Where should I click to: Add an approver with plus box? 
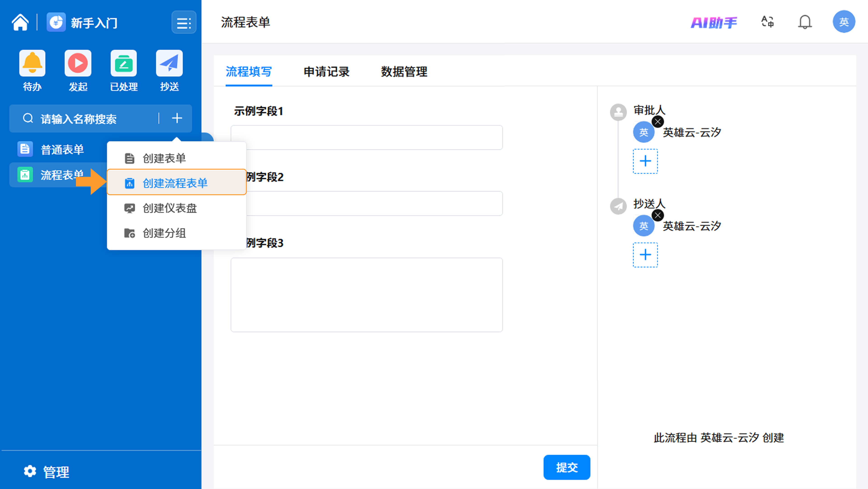[645, 161]
